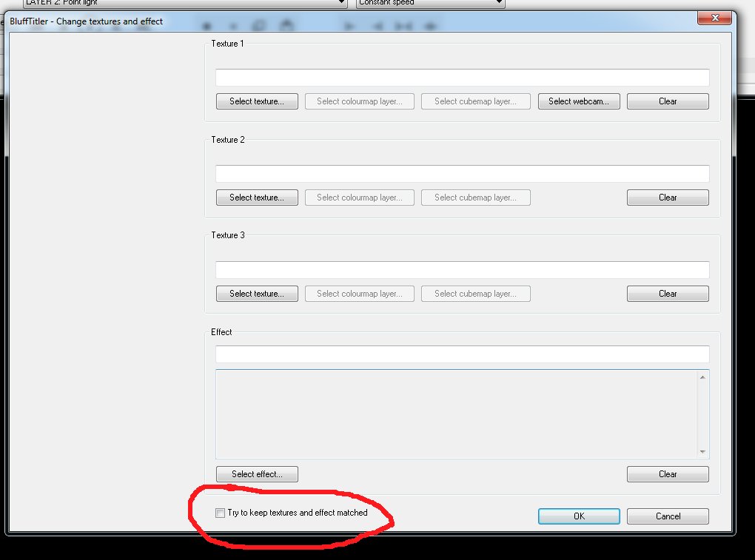Confirm the dialog with OK

pyautogui.click(x=579, y=516)
